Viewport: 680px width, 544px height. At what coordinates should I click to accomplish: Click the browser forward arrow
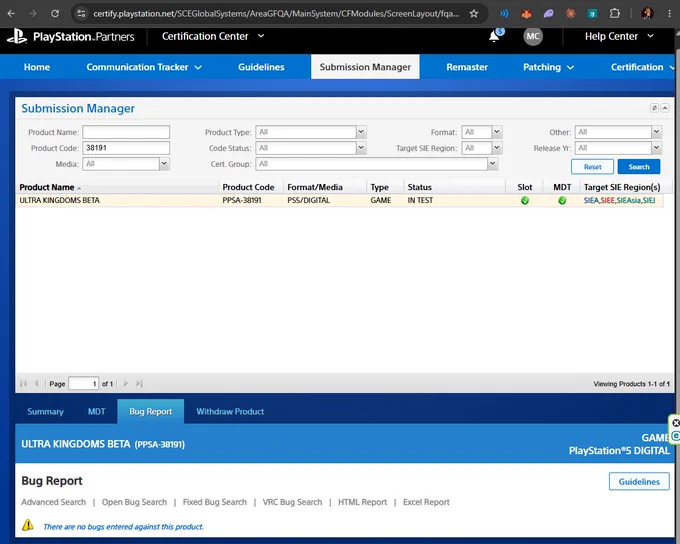[x=33, y=13]
